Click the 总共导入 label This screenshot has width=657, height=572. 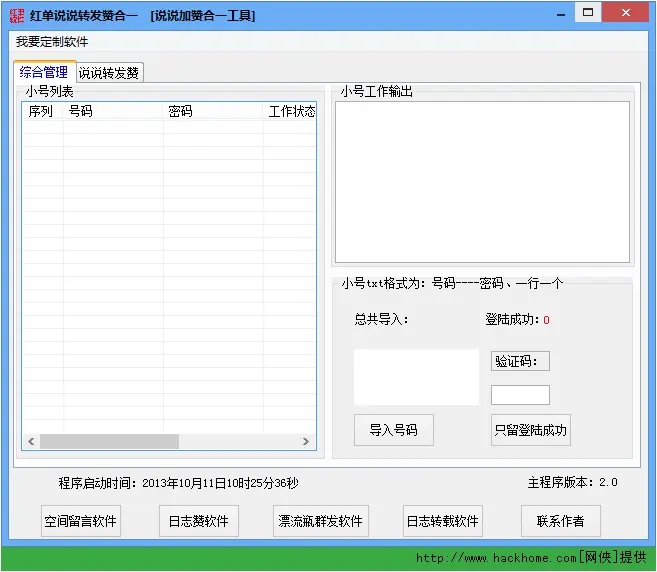pos(381,319)
